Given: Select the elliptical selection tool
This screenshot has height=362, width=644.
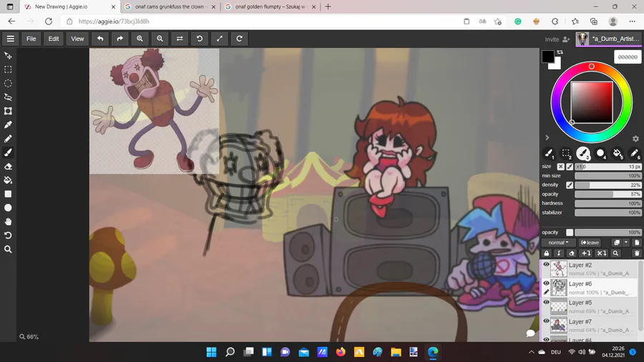Looking at the screenshot, I should click(x=8, y=83).
